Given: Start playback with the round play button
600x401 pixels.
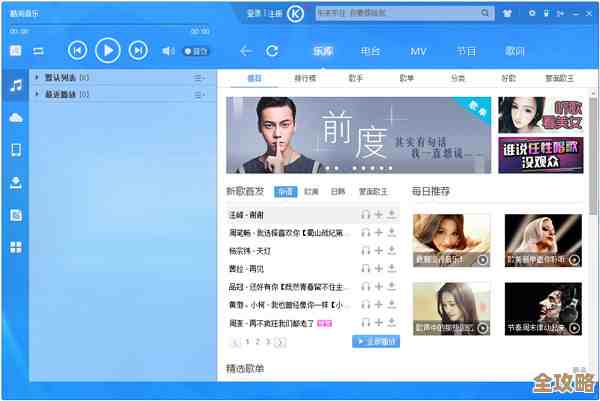Looking at the screenshot, I should tap(108, 51).
